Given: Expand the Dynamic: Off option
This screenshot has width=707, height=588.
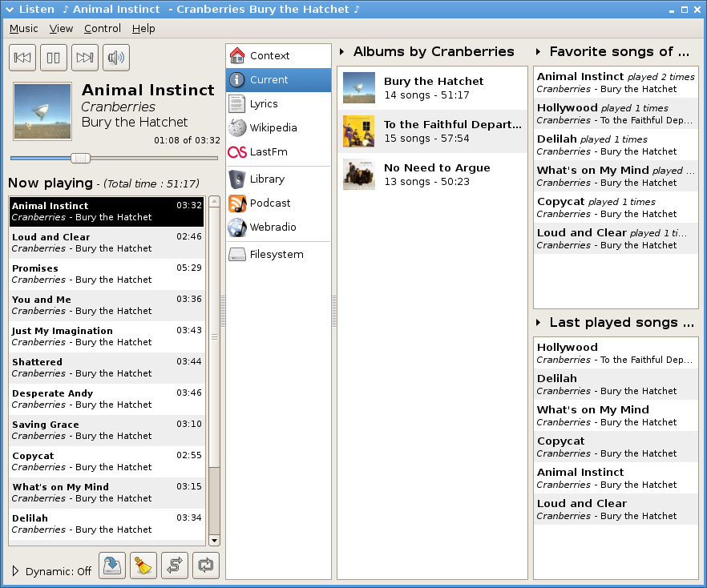Looking at the screenshot, I should point(16,571).
